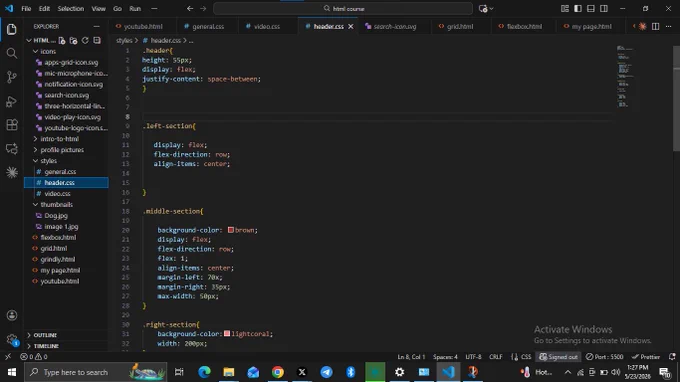Toggle the bottom panel visibility
680x382 pixels.
[591, 9]
